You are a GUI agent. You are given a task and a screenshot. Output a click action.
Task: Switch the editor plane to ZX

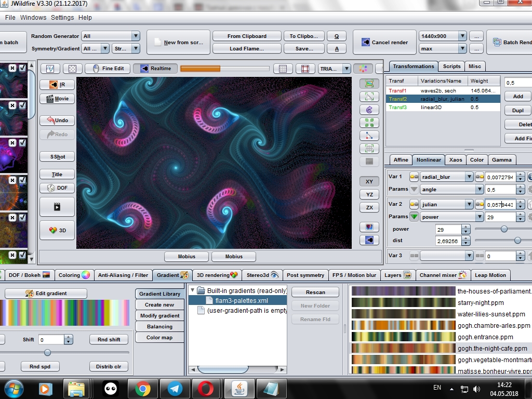369,207
